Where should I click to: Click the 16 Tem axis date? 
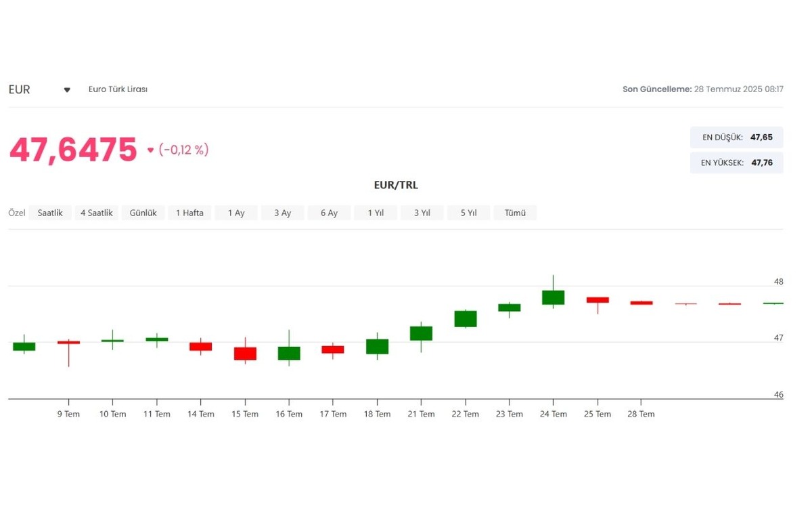coord(289,414)
